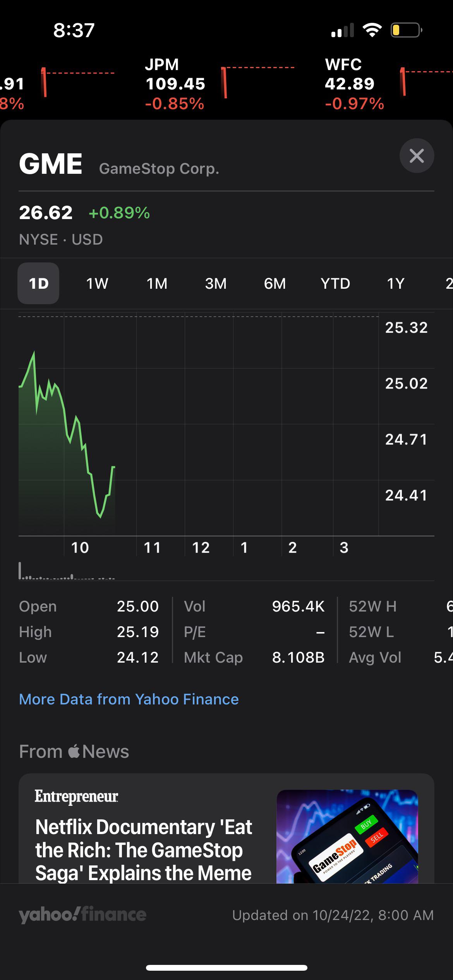Image resolution: width=453 pixels, height=980 pixels.
Task: Tap the battery status icon
Action: pos(406,30)
